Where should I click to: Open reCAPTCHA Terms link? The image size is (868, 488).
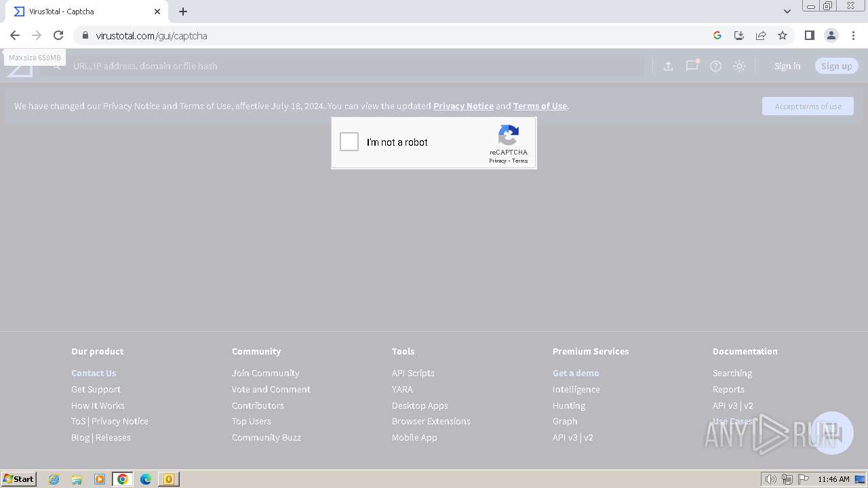520,161
